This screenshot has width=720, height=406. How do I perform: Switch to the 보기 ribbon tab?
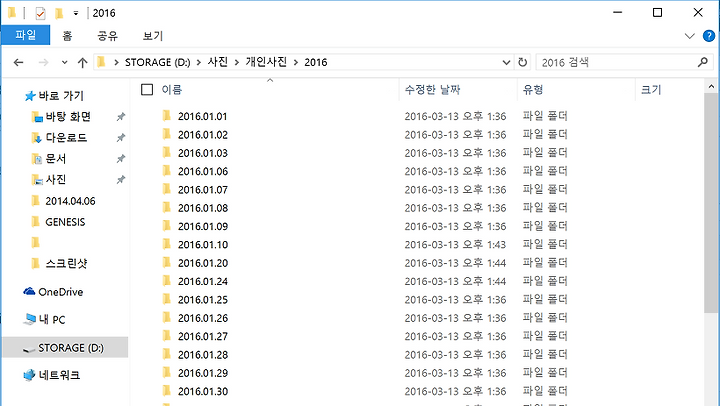(x=152, y=35)
